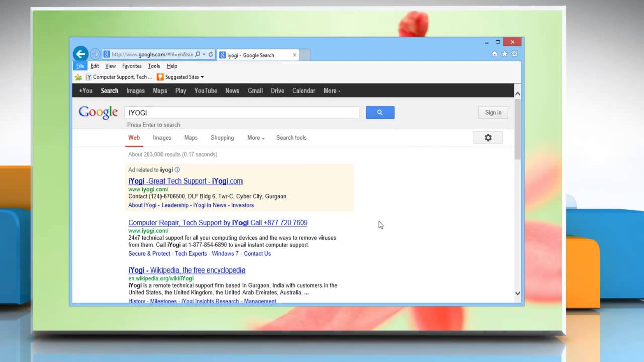Open Play in the Google bar
The height and width of the screenshot is (362, 644).
[181, 90]
